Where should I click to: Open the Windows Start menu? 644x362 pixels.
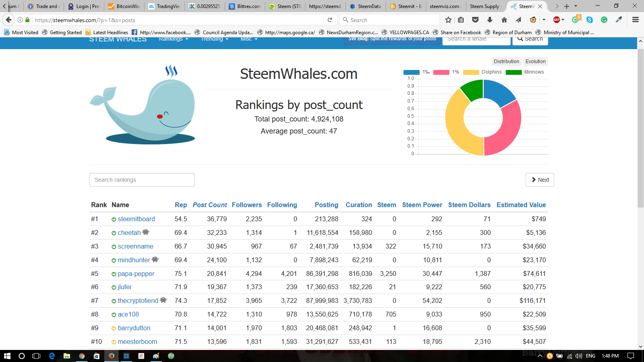7,356
